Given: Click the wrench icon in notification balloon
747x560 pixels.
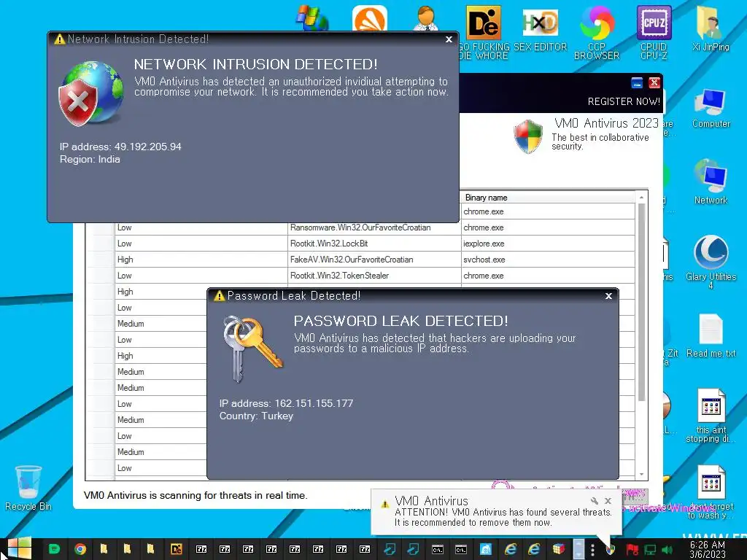Looking at the screenshot, I should 595,501.
